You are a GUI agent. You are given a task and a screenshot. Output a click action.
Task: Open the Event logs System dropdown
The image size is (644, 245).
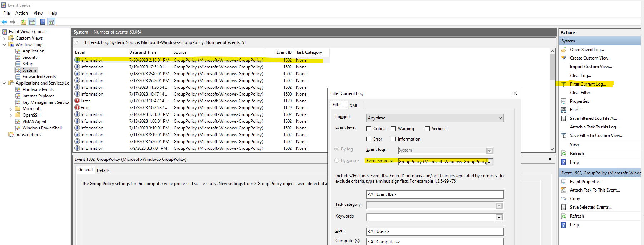(490, 151)
